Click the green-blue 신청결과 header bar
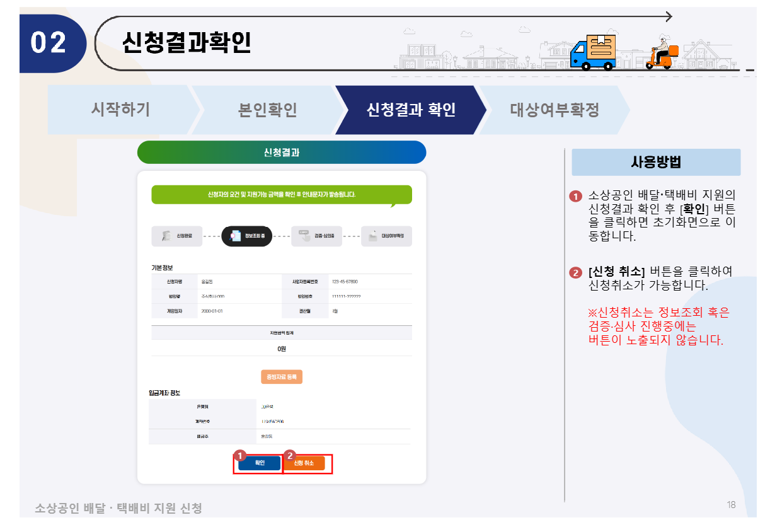This screenshot has width=770, height=532. coord(282,153)
